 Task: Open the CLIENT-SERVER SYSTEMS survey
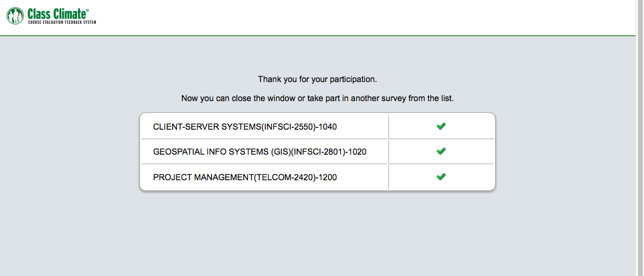pyautogui.click(x=249, y=127)
